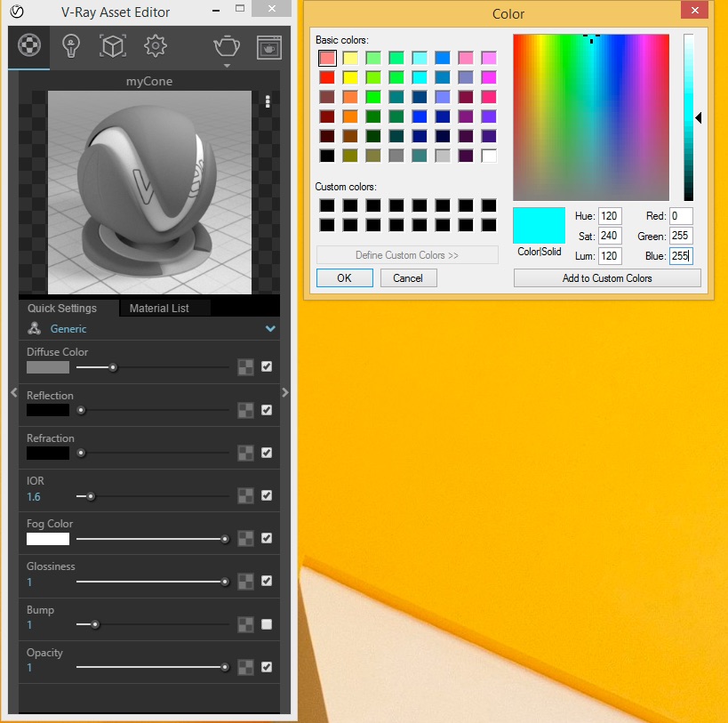Click the V-Ray logo in title bar

(x=17, y=12)
